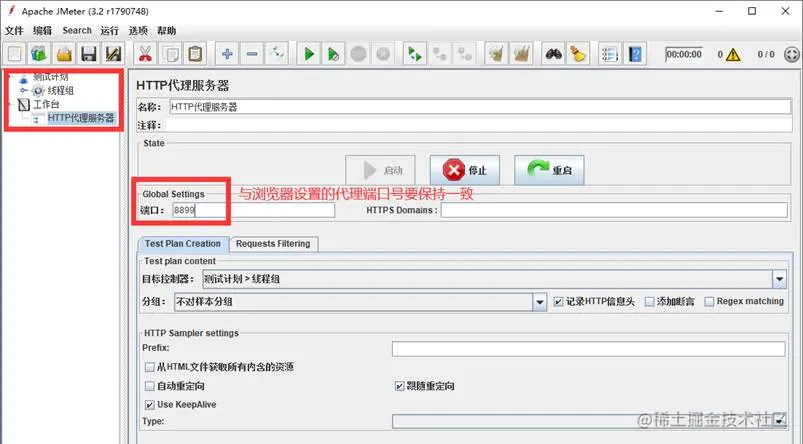Image resolution: width=803 pixels, height=444 pixels.
Task: Open the Function Helper dialog icon
Action: [x=609, y=54]
